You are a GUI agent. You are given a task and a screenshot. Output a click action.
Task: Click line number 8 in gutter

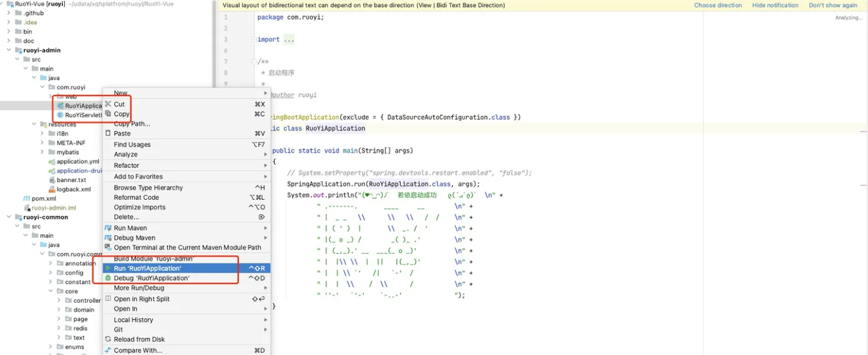point(226,73)
